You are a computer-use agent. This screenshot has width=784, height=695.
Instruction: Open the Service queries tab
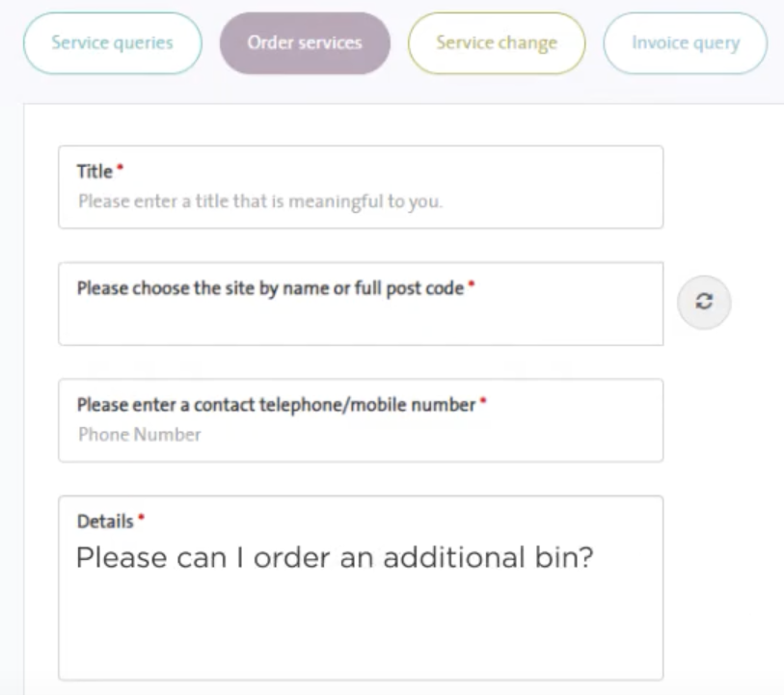113,43
